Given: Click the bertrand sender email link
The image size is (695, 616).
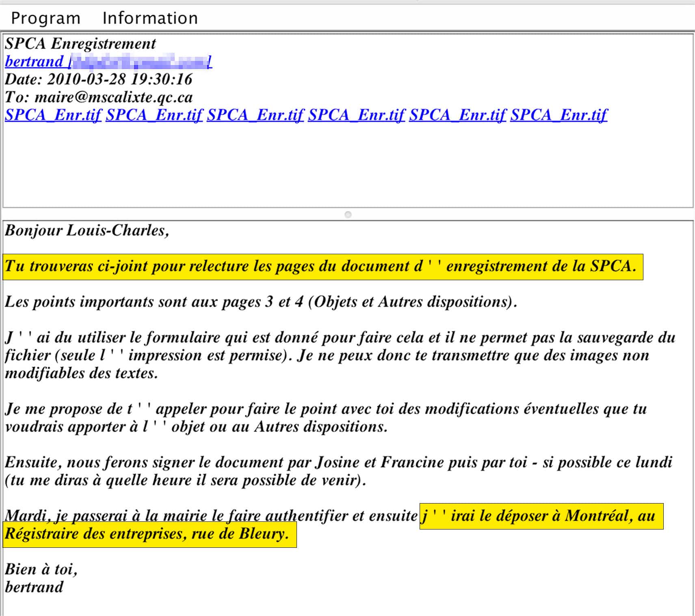Looking at the screenshot, I should [x=108, y=61].
